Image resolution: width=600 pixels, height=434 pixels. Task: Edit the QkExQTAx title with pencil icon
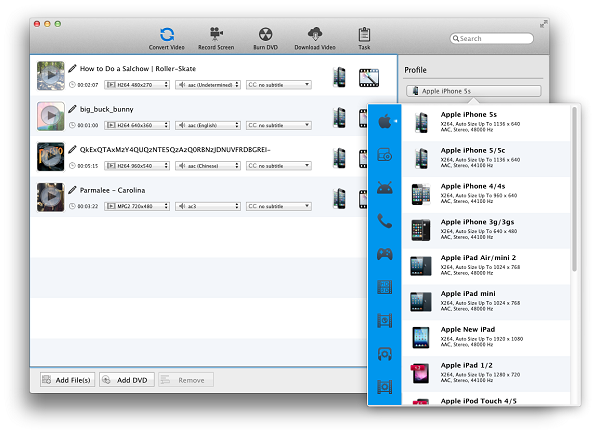[x=72, y=150]
